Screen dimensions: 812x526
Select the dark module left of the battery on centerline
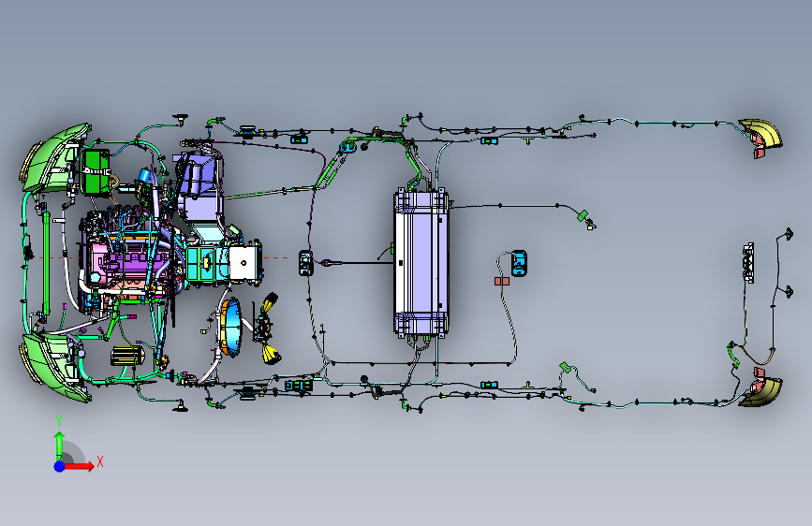click(x=305, y=263)
